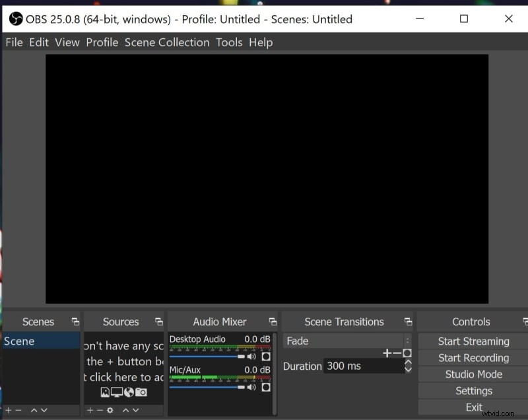Mute Mic/Aux with the speaker icon
The height and width of the screenshot is (420, 528).
click(251, 386)
